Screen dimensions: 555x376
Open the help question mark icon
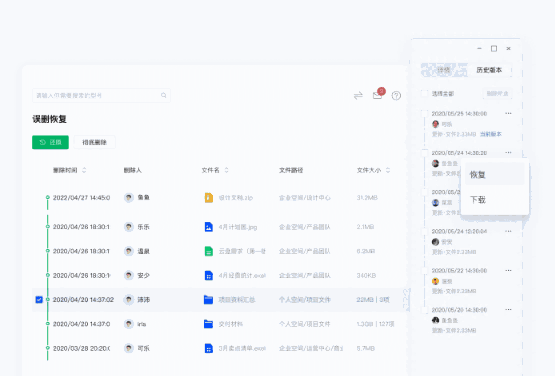pos(396,95)
